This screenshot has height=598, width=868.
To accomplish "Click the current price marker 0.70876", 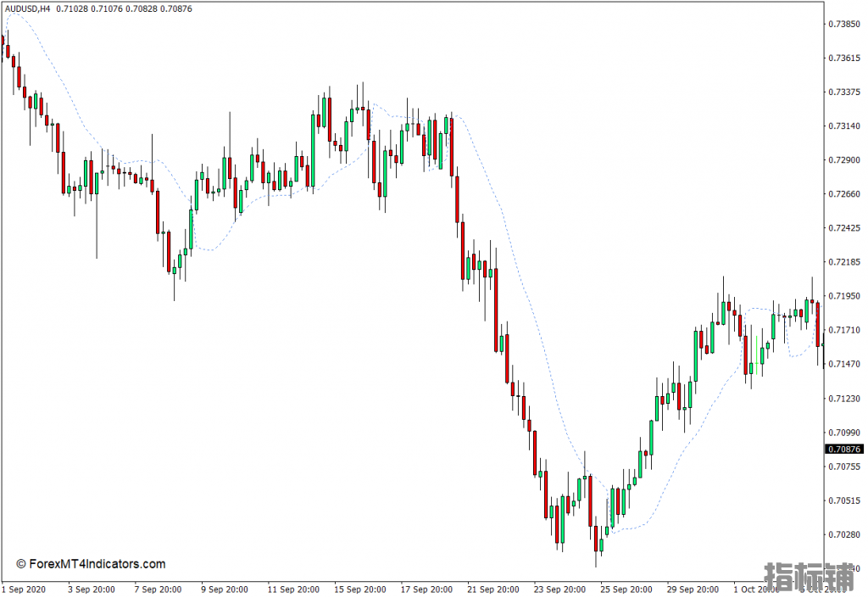I will coord(844,449).
